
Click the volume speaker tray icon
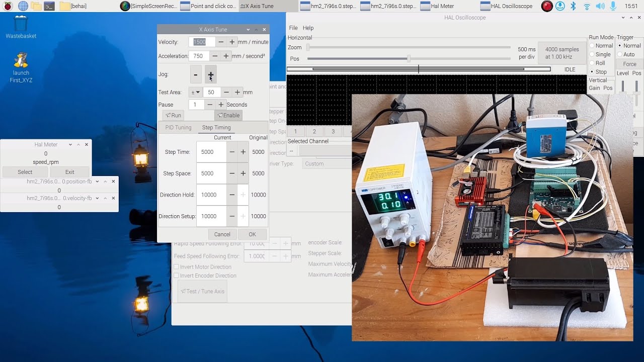click(600, 6)
